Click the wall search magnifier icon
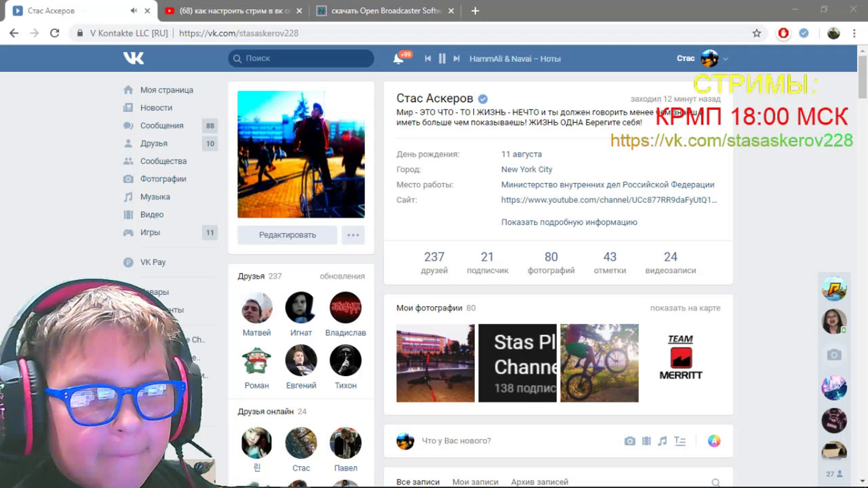Screen dimensions: 868x488 pyautogui.click(x=716, y=482)
